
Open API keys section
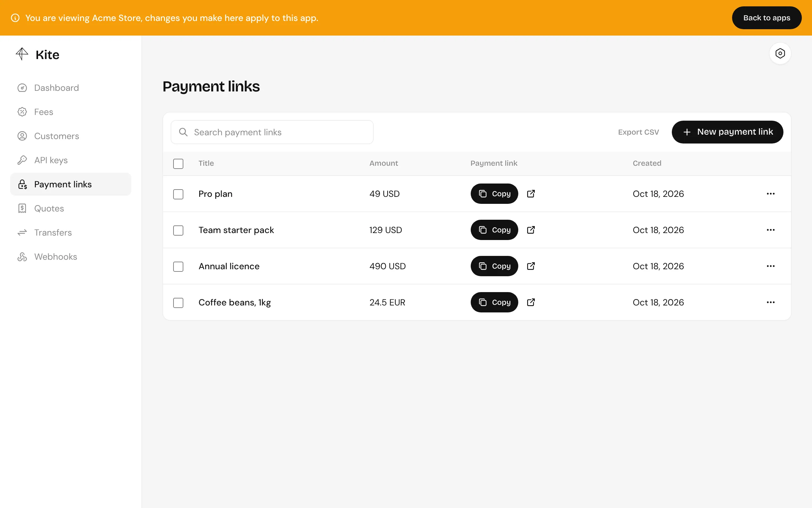click(70, 160)
